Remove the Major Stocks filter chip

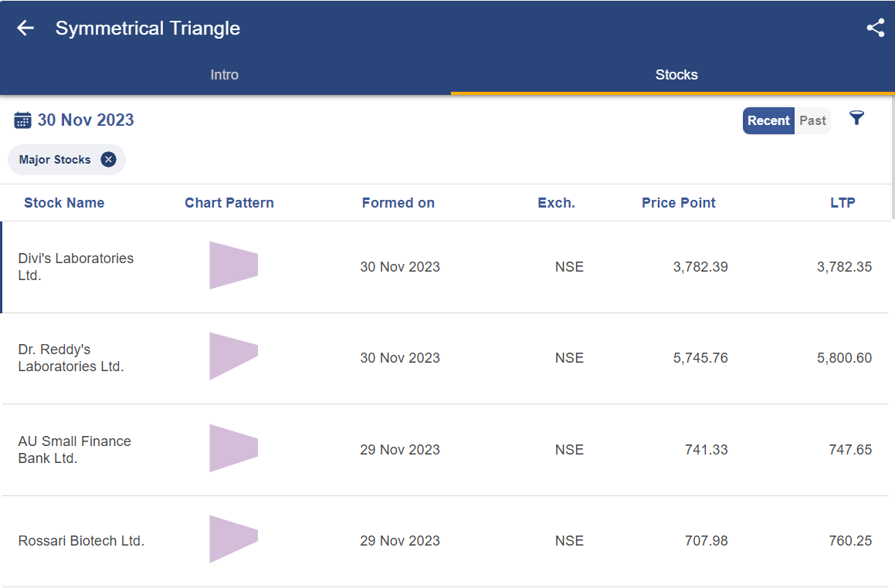(x=108, y=160)
